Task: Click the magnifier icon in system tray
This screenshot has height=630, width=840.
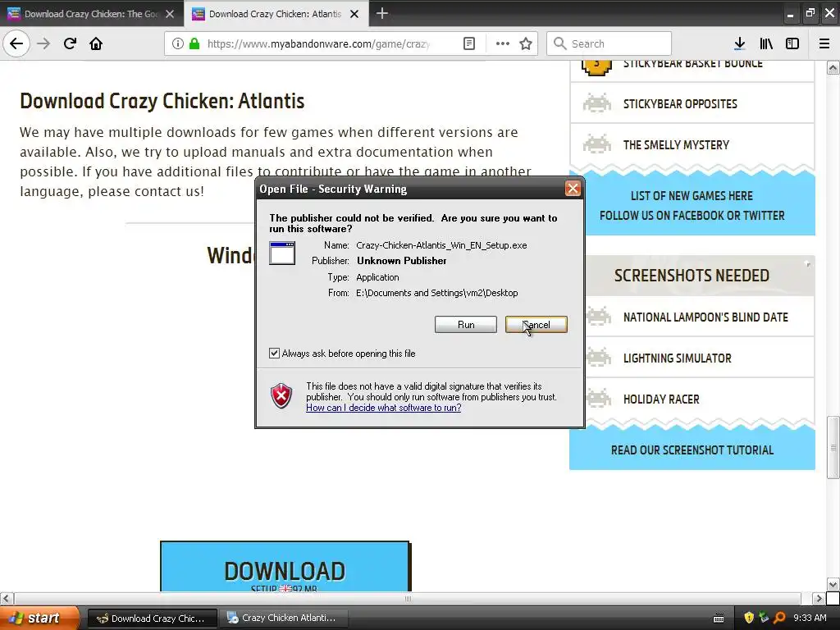Action: coord(779,619)
